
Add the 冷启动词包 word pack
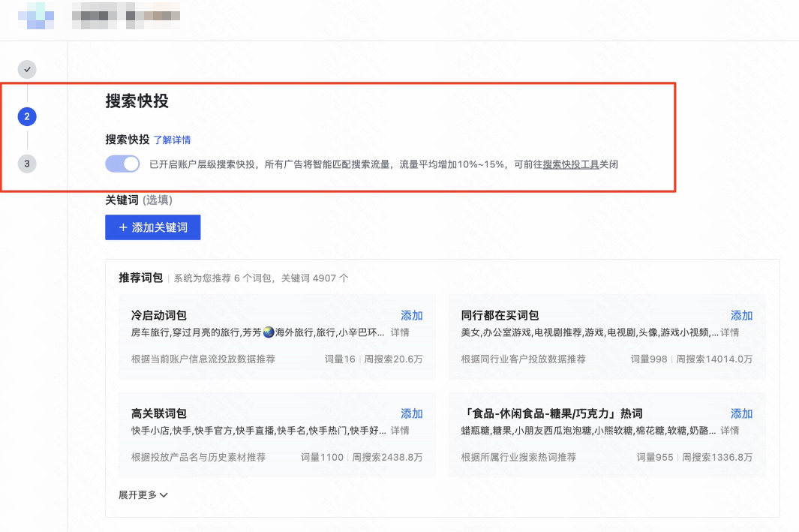411,315
